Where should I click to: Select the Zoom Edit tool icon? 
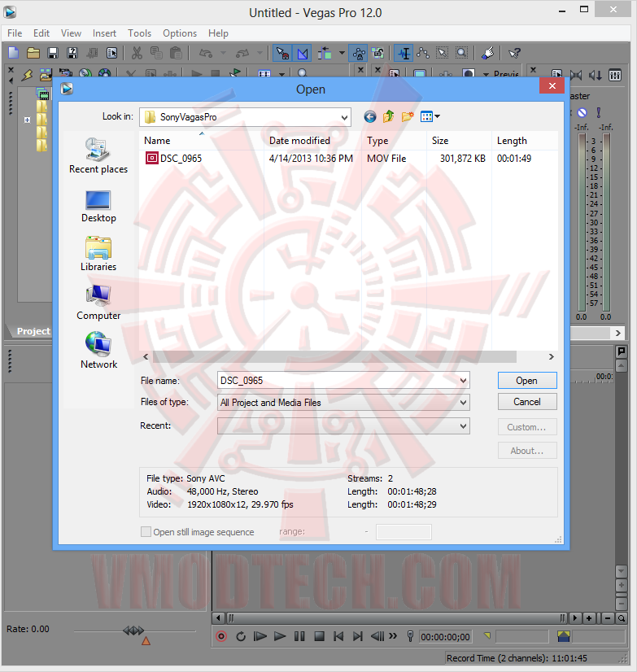tap(461, 53)
